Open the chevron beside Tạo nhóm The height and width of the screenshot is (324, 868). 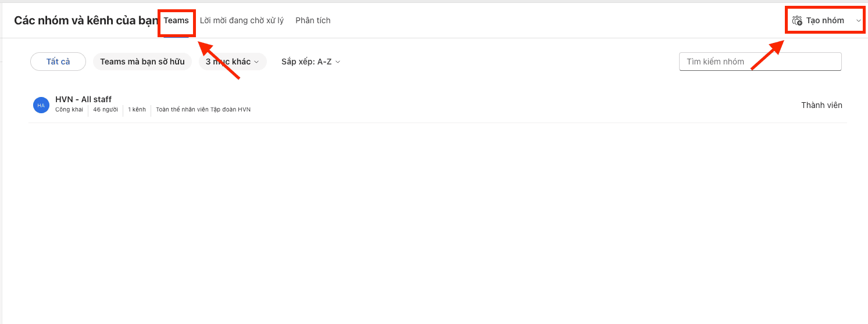[859, 21]
